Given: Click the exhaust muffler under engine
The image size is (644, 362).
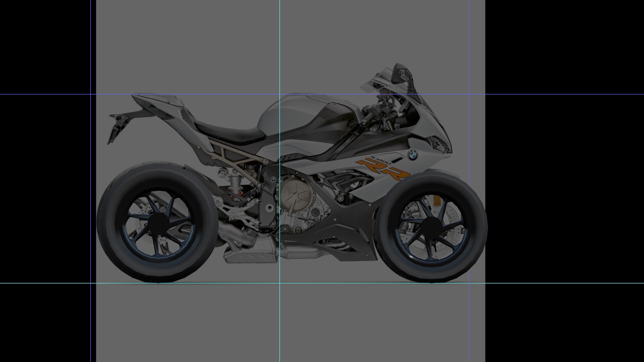Looking at the screenshot, I should coord(250,256).
